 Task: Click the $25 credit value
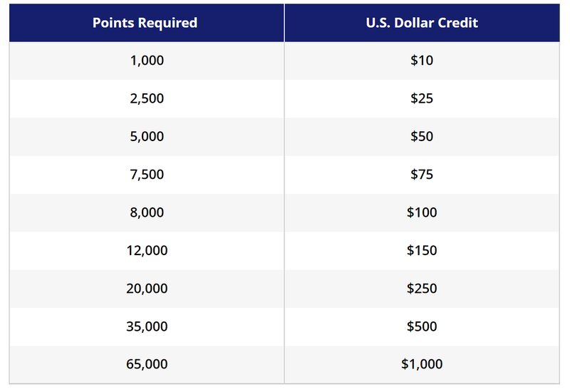(x=422, y=98)
